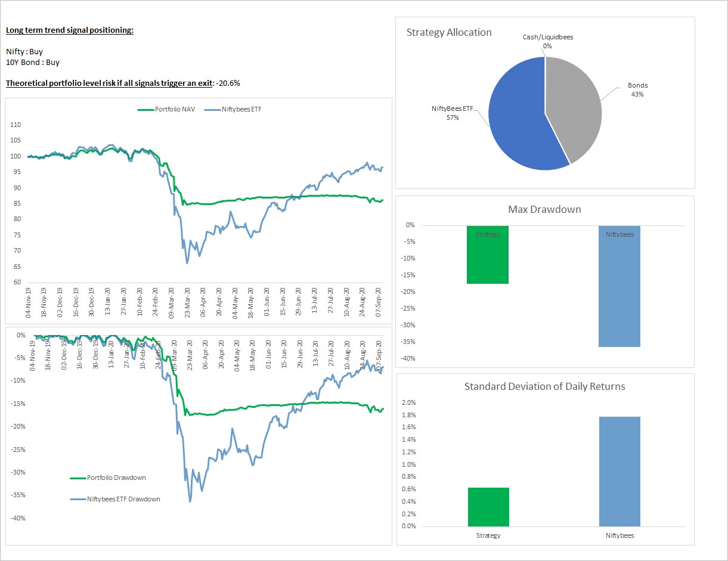Image resolution: width=728 pixels, height=561 pixels.
Task: Select the green Strategy bar in Max Drawdown
Action: tap(488, 253)
